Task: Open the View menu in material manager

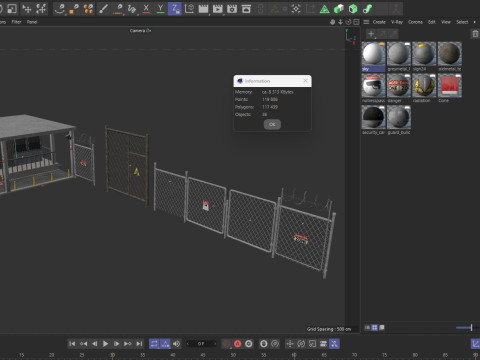Action: click(x=446, y=22)
